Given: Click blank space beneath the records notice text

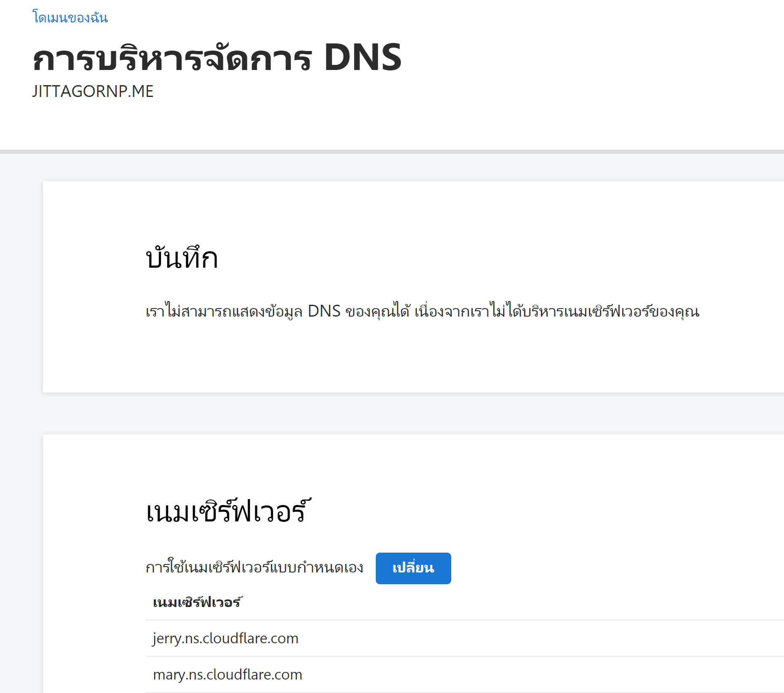Looking at the screenshot, I should [x=421, y=358].
